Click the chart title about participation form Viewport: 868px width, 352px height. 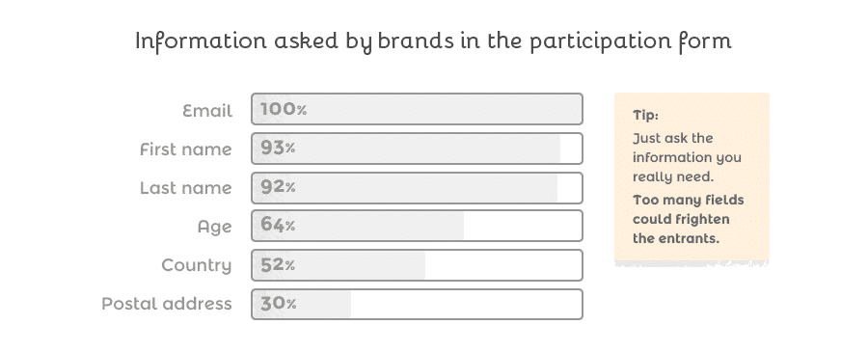[433, 41]
